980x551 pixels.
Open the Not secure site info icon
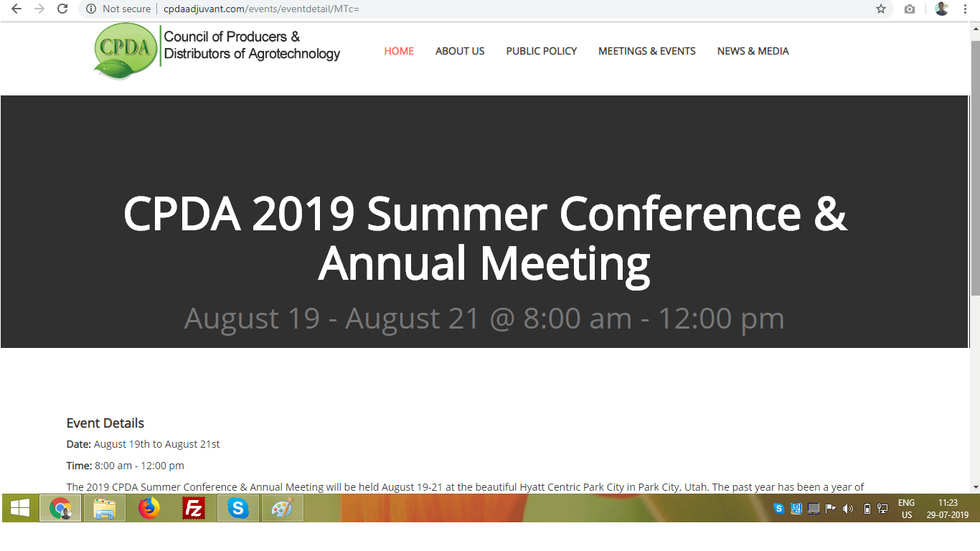pyautogui.click(x=91, y=9)
